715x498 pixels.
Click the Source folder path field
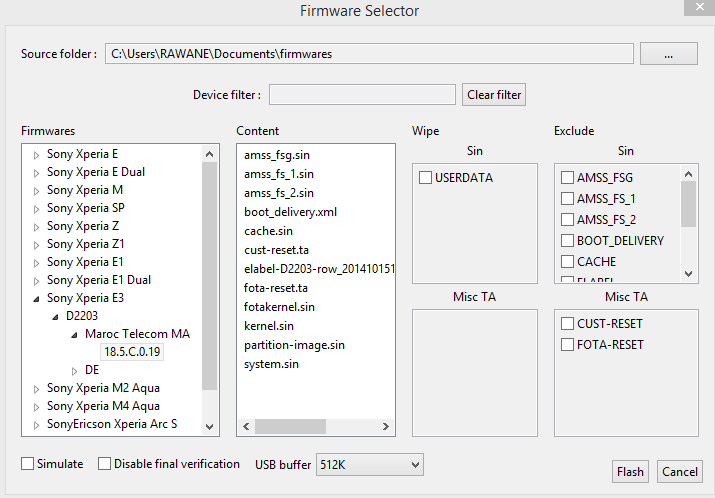click(x=369, y=54)
